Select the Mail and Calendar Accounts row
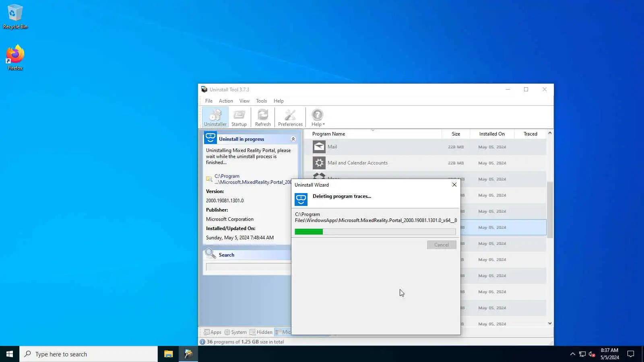644x362 pixels. click(425, 163)
